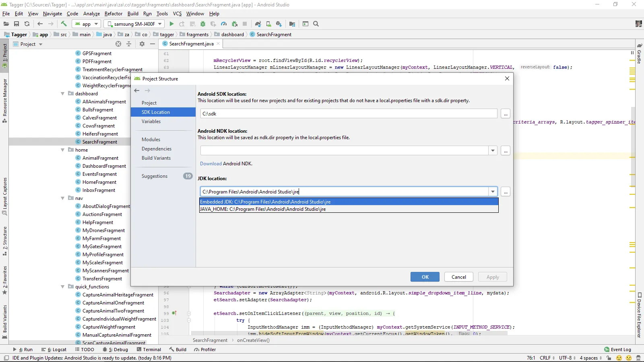Sync project with Gradle files
644x362 pixels.
tap(258, 24)
